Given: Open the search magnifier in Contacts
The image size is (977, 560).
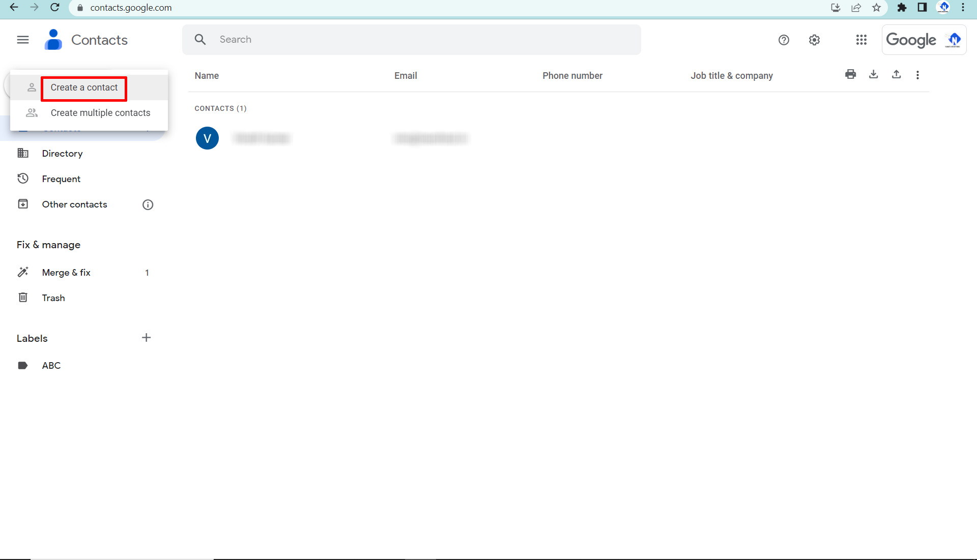Looking at the screenshot, I should [x=200, y=39].
